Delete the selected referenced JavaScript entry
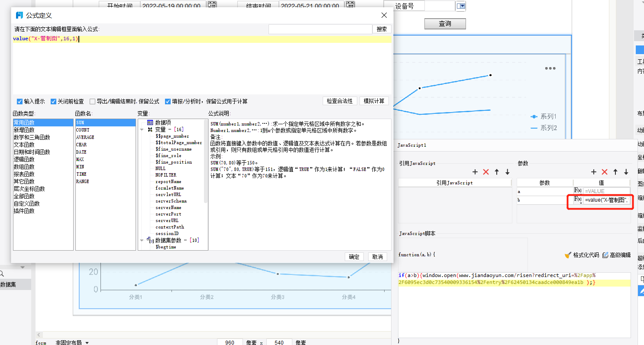 pos(485,172)
